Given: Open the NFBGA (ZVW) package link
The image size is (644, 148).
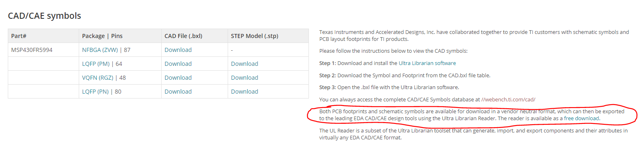Looking at the screenshot, I should [x=100, y=50].
